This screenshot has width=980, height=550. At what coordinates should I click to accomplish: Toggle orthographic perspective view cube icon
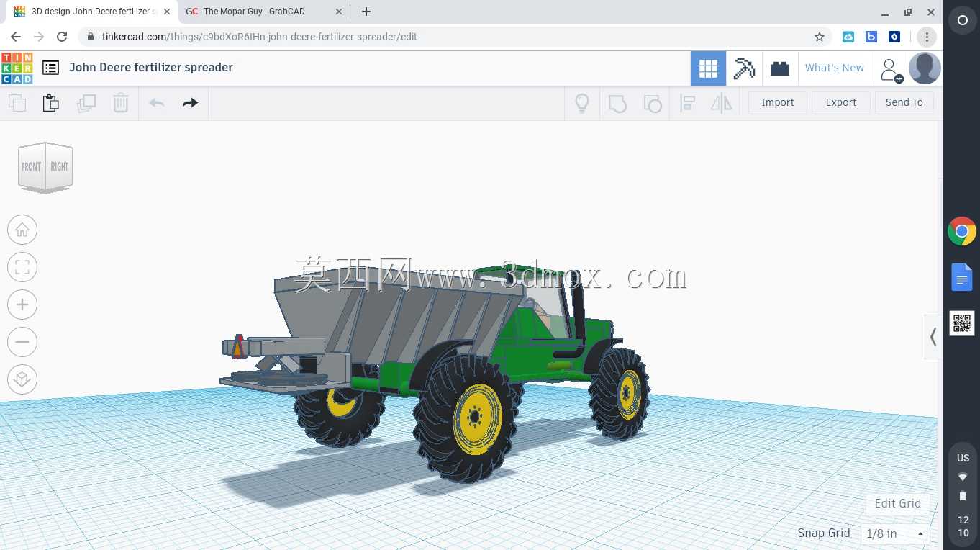point(22,379)
